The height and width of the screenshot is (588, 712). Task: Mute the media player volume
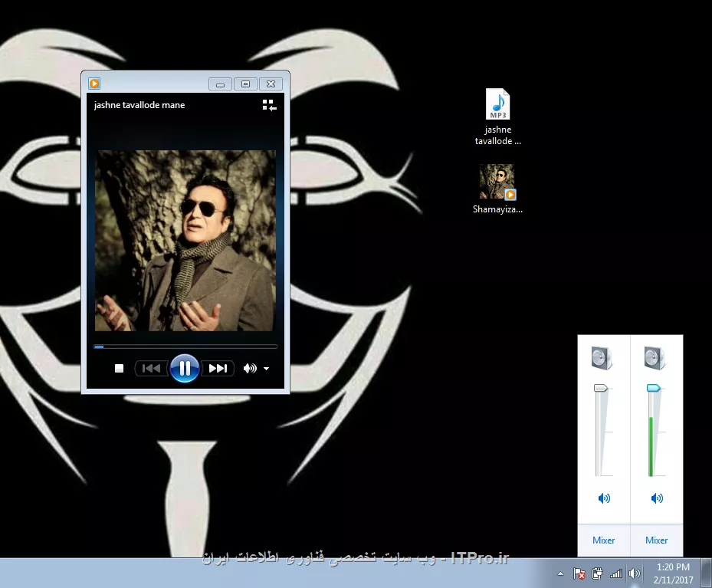click(x=249, y=368)
